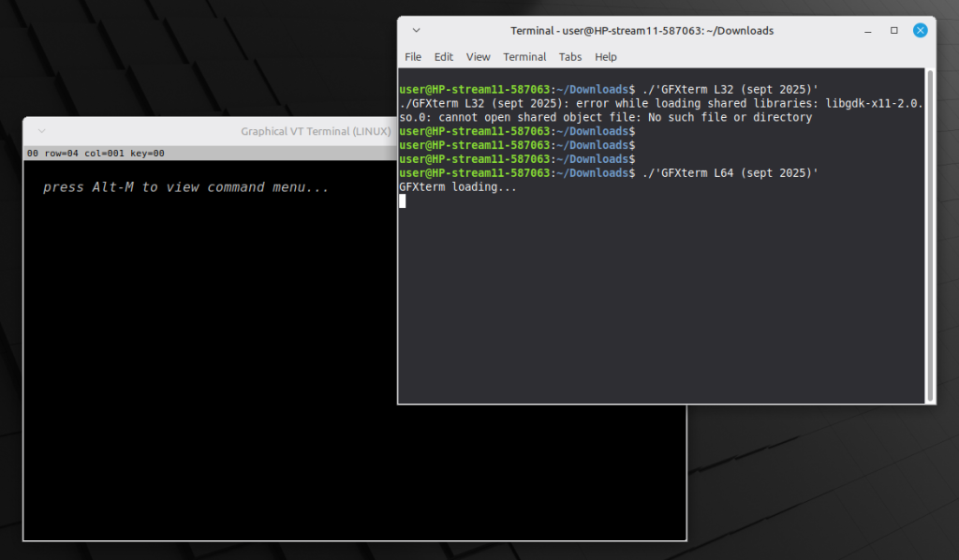Image resolution: width=959 pixels, height=560 pixels.
Task: Open the Help menu in Terminal
Action: click(606, 57)
